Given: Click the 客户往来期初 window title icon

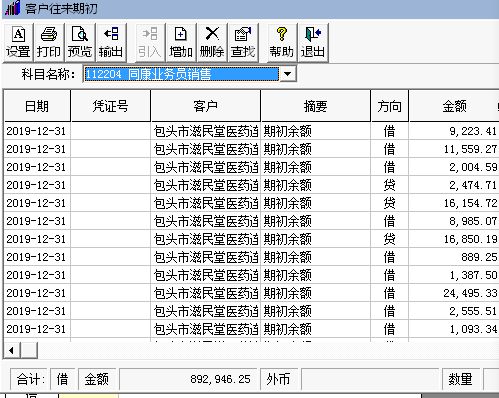Looking at the screenshot, I should [13, 8].
